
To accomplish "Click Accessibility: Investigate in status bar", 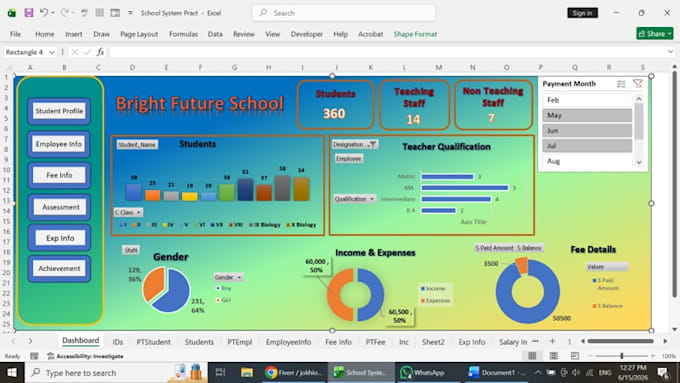I will coord(85,356).
